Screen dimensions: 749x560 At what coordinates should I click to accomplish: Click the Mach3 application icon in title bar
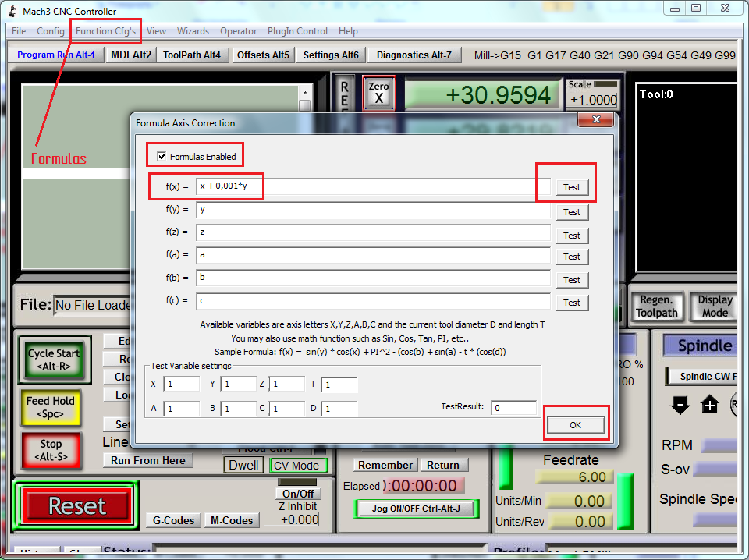(13, 11)
